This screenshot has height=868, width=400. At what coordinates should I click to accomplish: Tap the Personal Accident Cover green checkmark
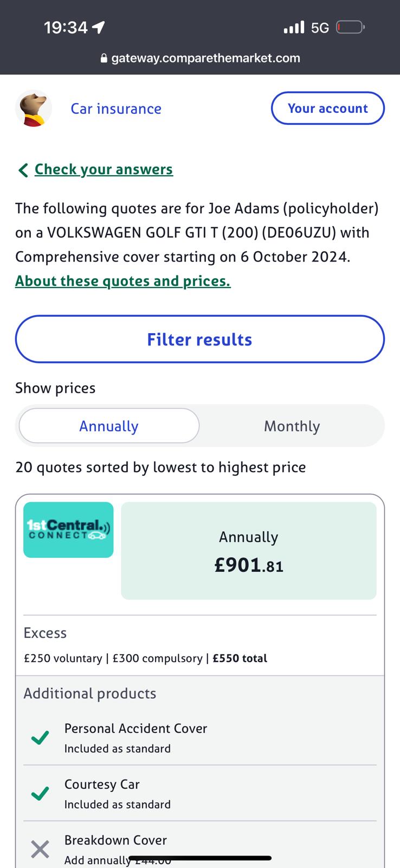click(40, 738)
